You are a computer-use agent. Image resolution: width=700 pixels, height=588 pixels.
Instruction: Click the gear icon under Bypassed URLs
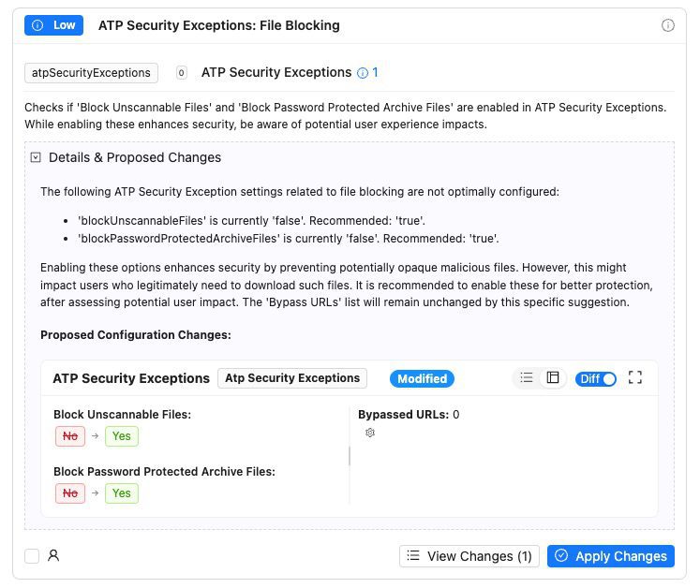pyautogui.click(x=370, y=434)
